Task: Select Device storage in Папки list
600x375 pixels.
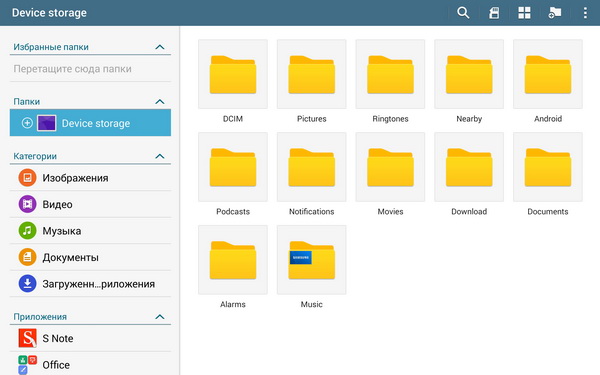Action: click(x=91, y=123)
